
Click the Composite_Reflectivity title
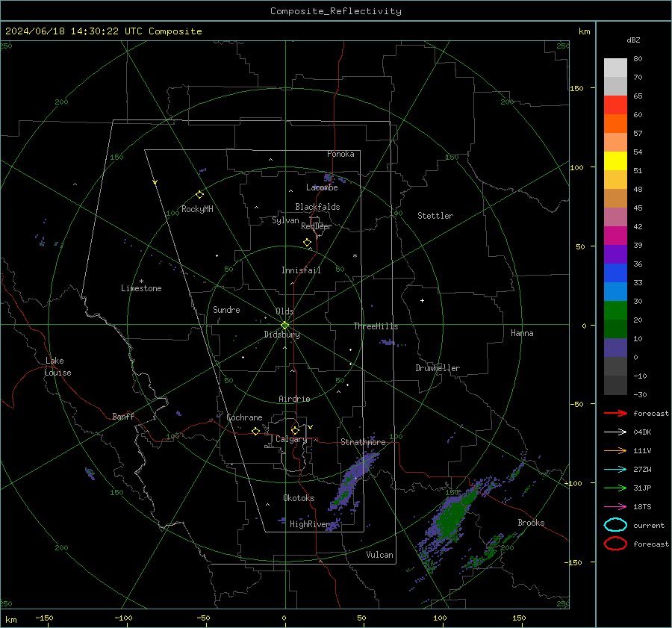336,11
